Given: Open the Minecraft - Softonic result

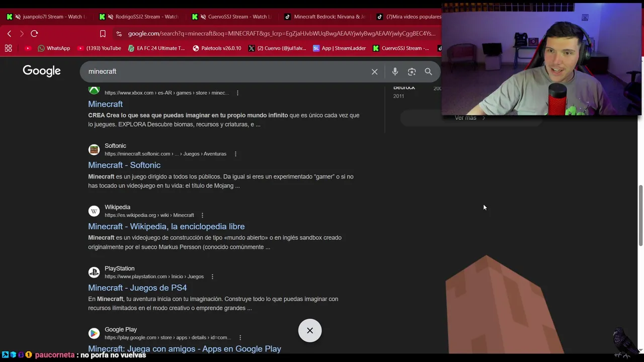Looking at the screenshot, I should pyautogui.click(x=124, y=165).
